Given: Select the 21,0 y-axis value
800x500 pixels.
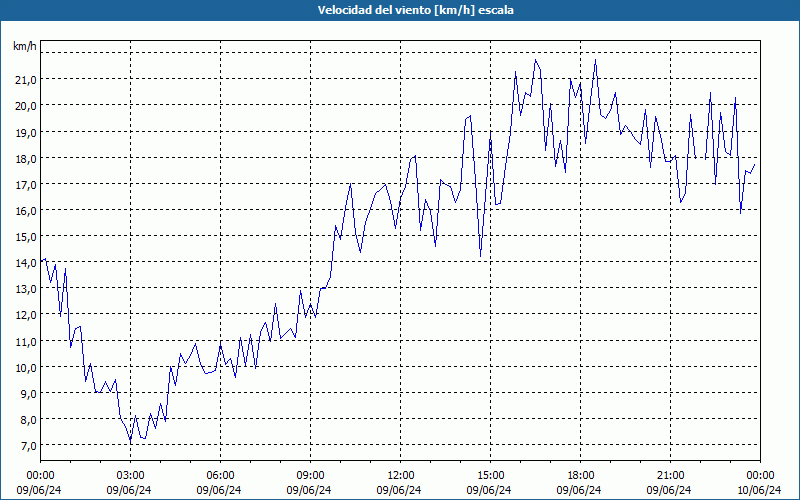Looking at the screenshot, I should [27, 79].
